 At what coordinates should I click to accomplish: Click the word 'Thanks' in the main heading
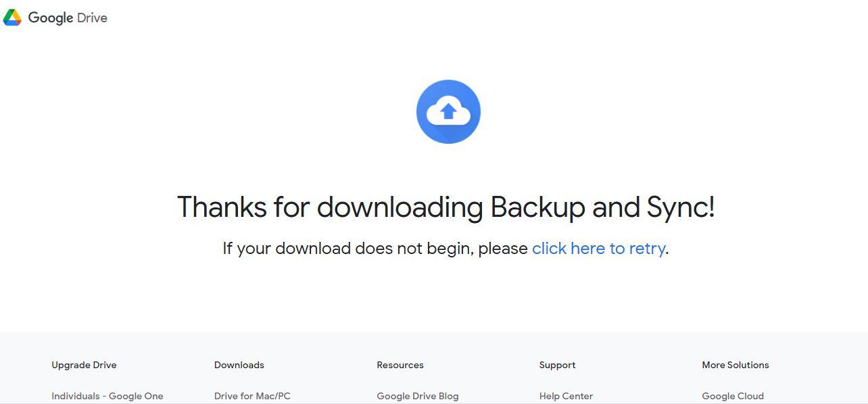pyautogui.click(x=222, y=207)
